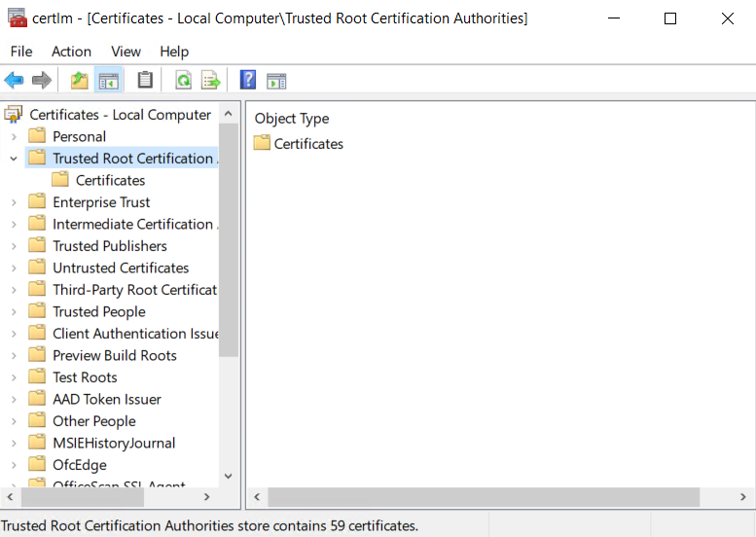
Task: Refresh the certificate view
Action: tap(183, 80)
